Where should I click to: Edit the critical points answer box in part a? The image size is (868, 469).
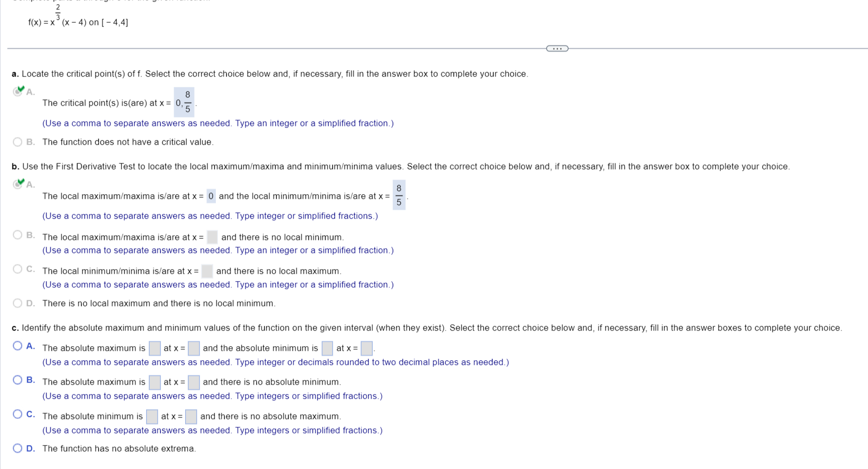pos(184,102)
